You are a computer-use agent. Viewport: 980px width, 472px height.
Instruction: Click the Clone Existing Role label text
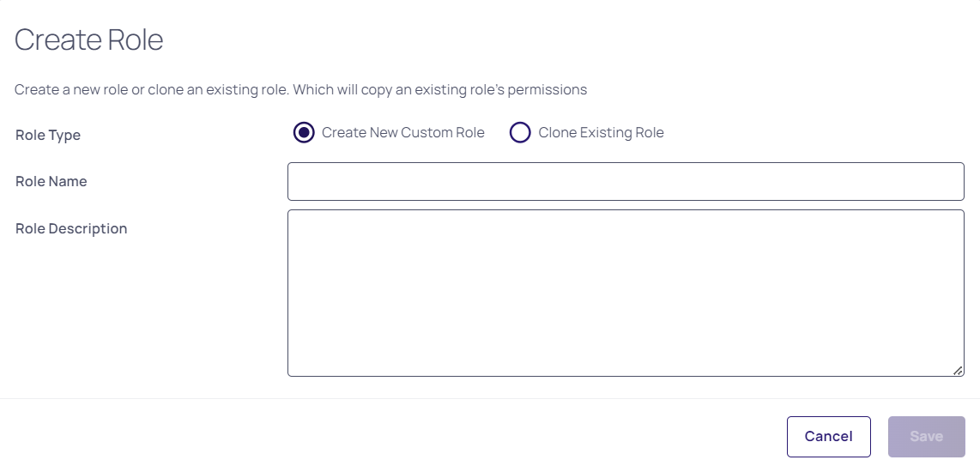coord(601,133)
